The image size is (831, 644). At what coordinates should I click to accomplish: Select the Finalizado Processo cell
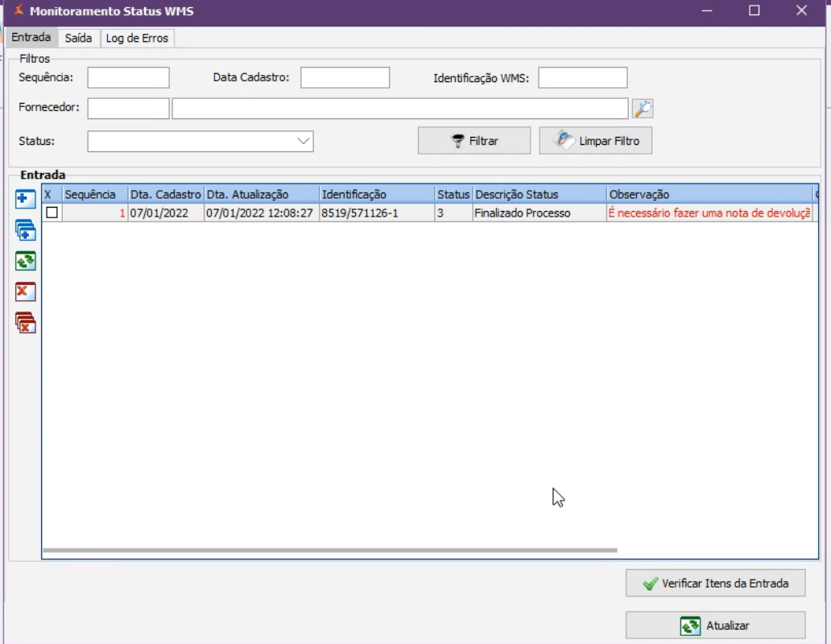[x=540, y=213]
